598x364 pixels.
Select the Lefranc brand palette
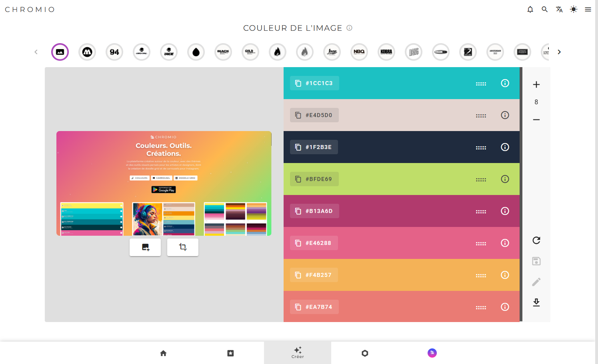pos(522,52)
